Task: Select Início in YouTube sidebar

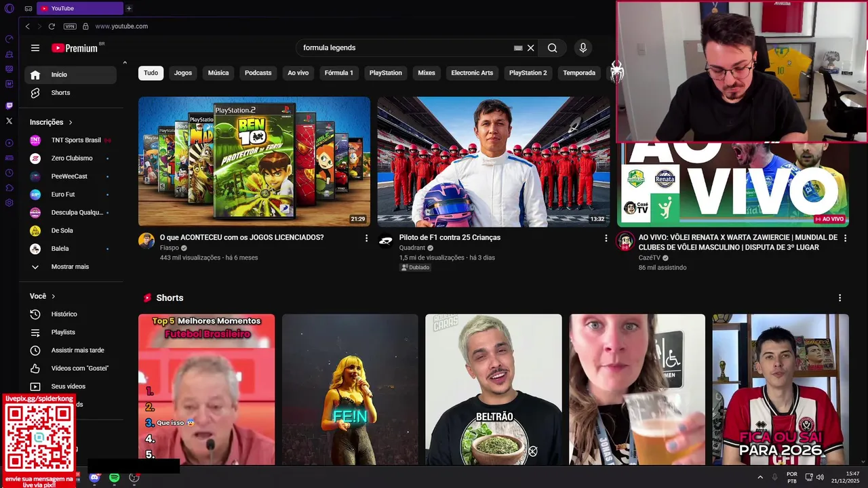Action: click(x=71, y=75)
